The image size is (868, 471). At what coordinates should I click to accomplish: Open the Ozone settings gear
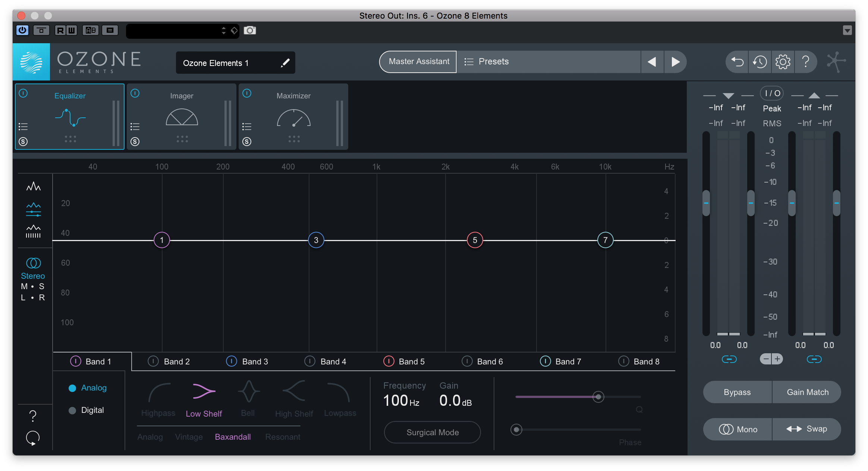[x=783, y=62]
